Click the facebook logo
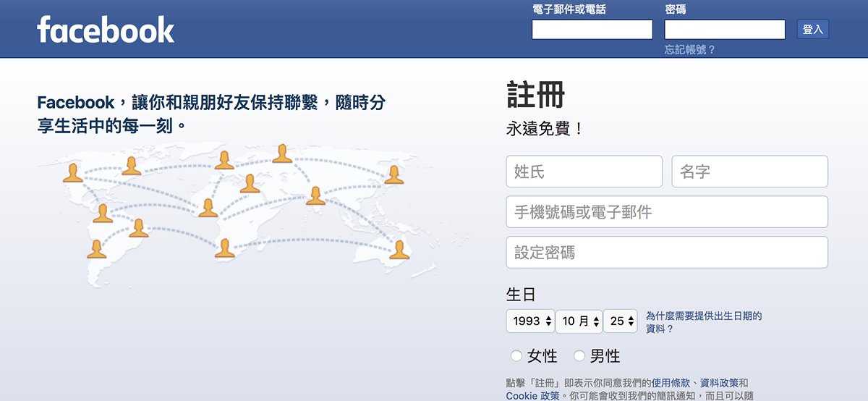The image size is (868, 401). coord(106,29)
